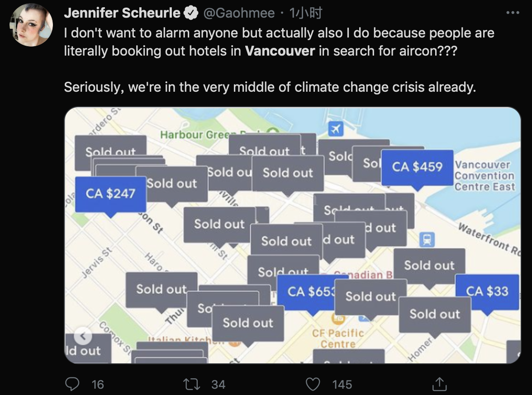This screenshot has height=395, width=532.
Task: Like the tweet with heart icon
Action: pyautogui.click(x=313, y=384)
